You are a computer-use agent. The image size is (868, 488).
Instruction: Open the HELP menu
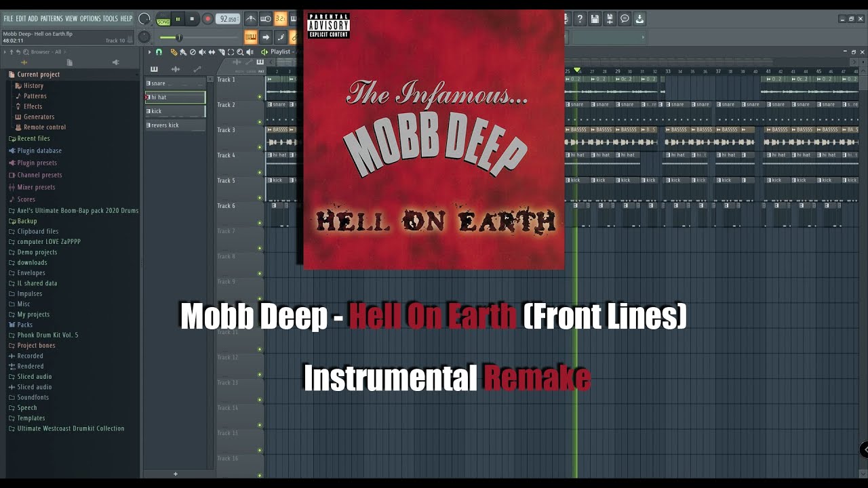126,19
